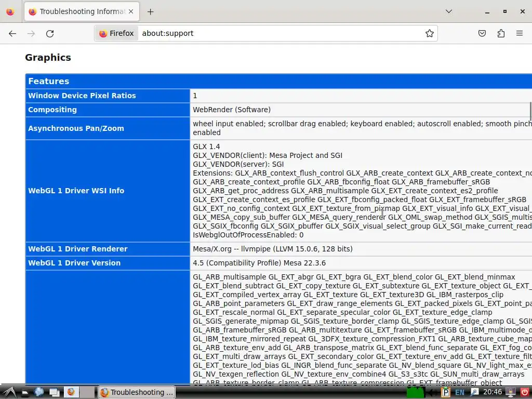Select the WebGL 1 Driver Version label
Viewport: 532px width, 399px height.
coord(74,263)
